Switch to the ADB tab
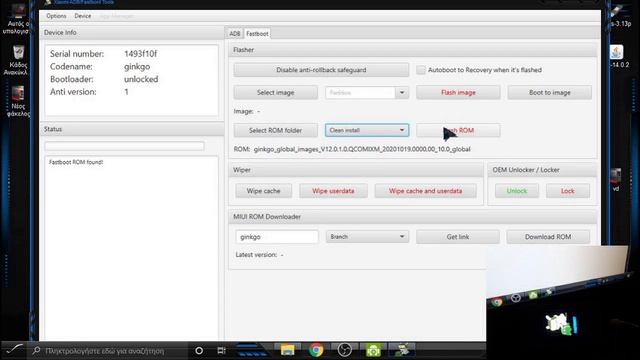This screenshot has width=640, height=360. coord(234,33)
